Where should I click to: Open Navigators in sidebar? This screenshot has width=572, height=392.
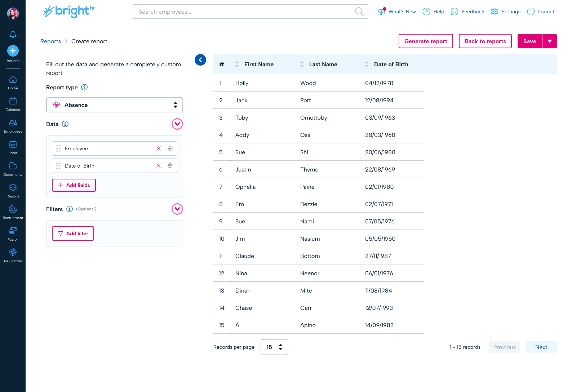click(x=13, y=255)
